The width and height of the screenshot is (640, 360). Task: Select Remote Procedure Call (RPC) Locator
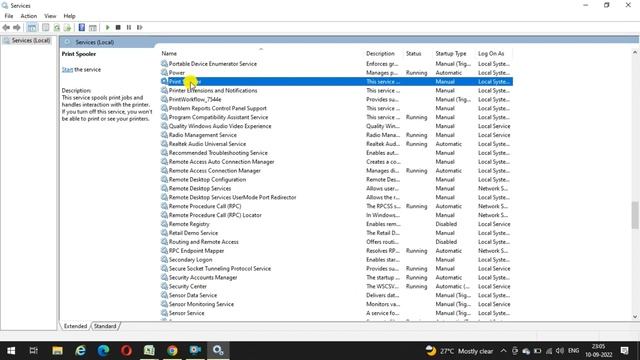pyautogui.click(x=215, y=215)
